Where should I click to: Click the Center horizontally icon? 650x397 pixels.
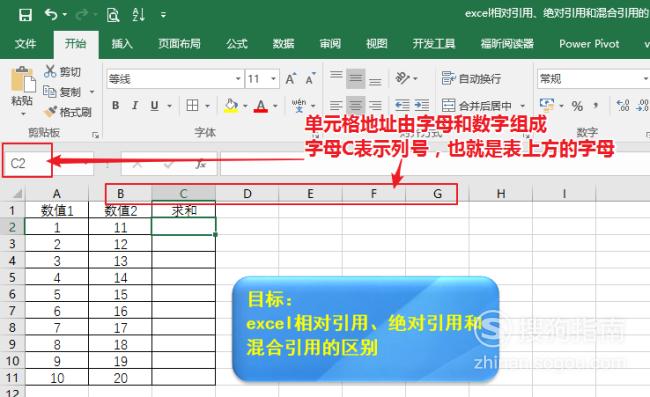[355, 105]
